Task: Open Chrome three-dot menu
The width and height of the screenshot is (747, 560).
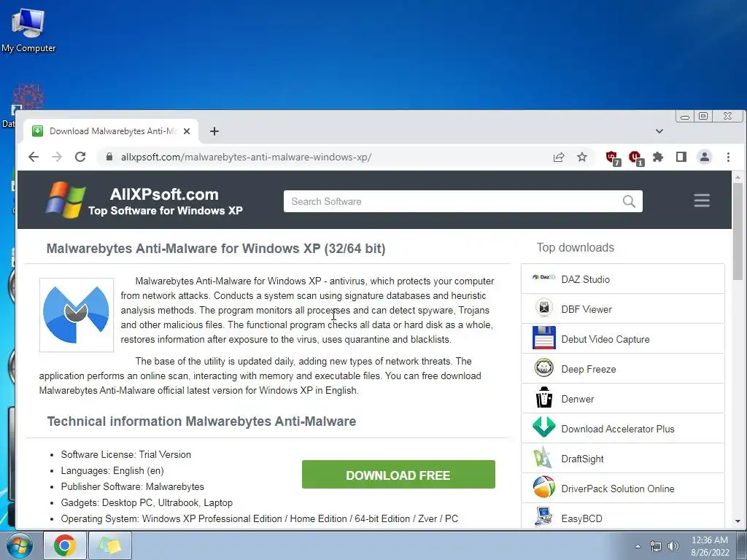Action: (x=728, y=157)
